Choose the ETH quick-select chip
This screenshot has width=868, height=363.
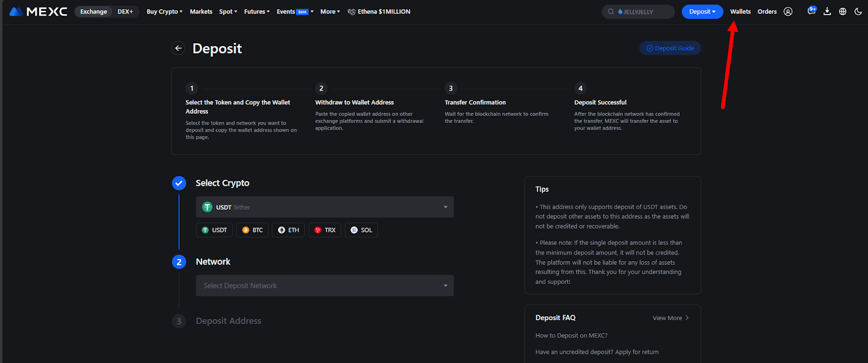point(289,230)
